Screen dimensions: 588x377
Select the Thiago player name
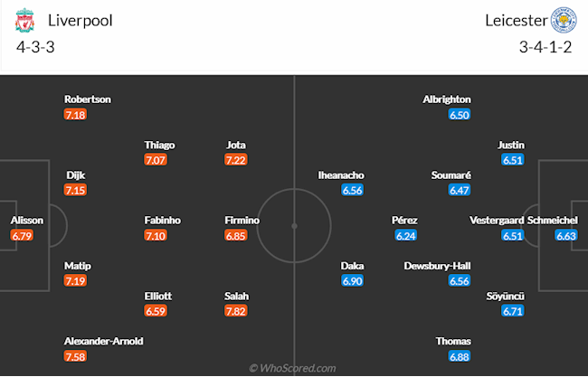coord(159,145)
